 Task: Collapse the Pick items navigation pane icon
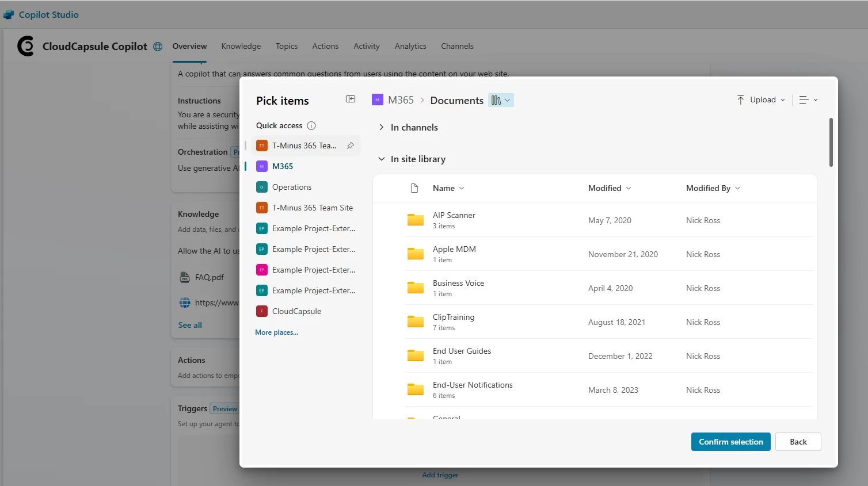tap(351, 100)
